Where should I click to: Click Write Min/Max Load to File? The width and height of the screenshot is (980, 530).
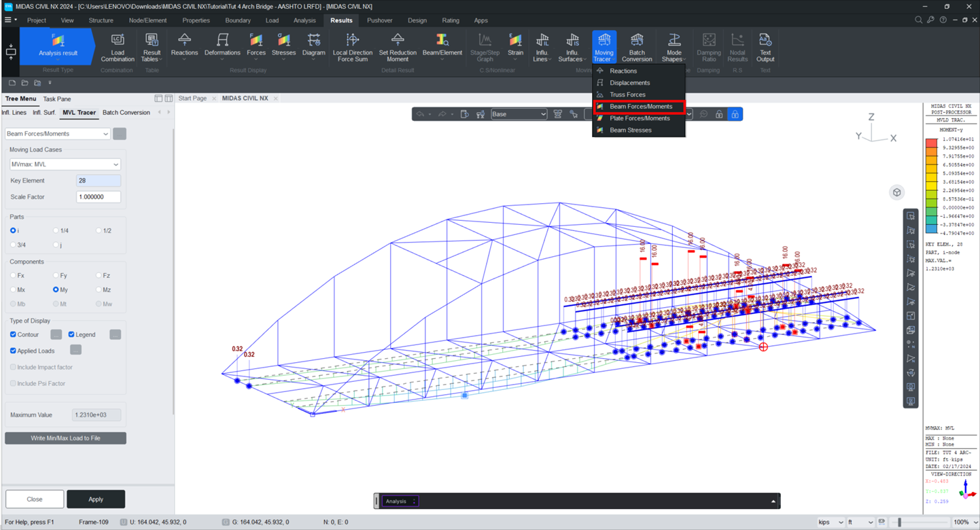tap(65, 438)
